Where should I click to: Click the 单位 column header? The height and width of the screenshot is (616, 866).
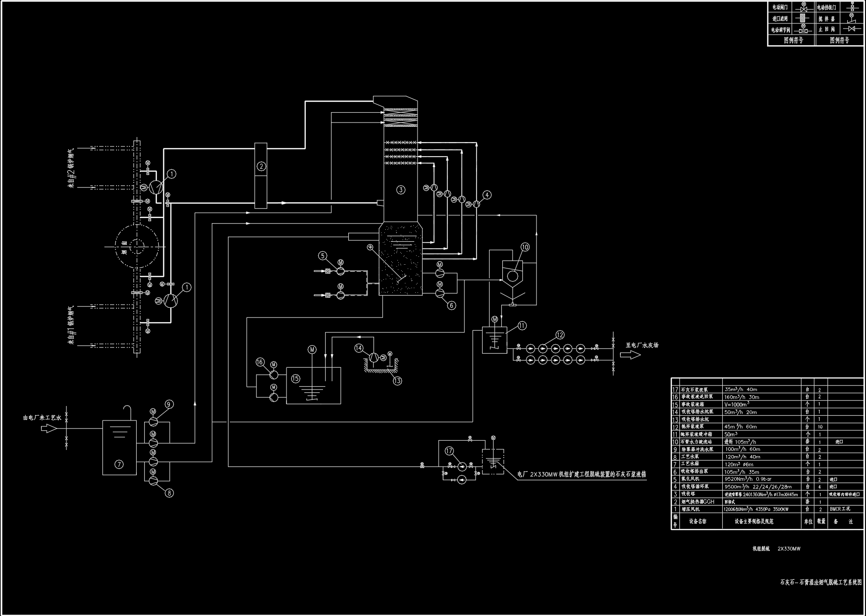(808, 521)
